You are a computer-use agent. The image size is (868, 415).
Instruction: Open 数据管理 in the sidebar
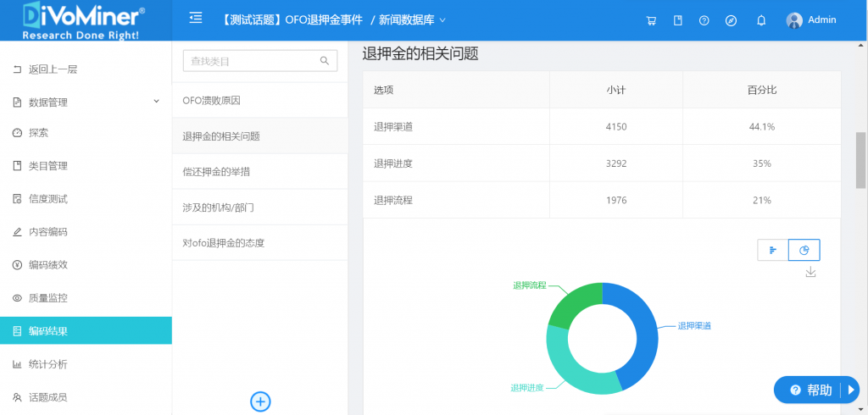tap(86, 102)
